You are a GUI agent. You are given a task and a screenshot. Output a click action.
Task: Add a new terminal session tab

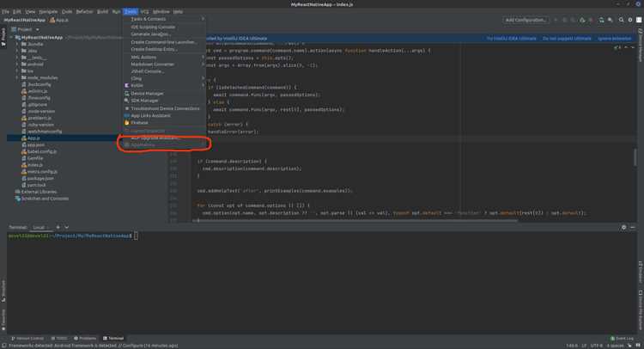pos(58,227)
